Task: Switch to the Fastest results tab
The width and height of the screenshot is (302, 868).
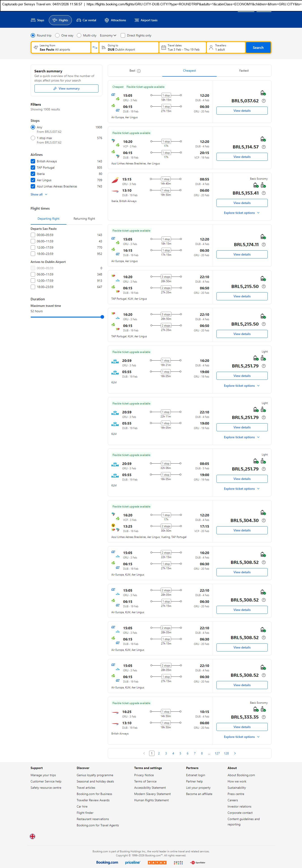Action: tap(244, 71)
